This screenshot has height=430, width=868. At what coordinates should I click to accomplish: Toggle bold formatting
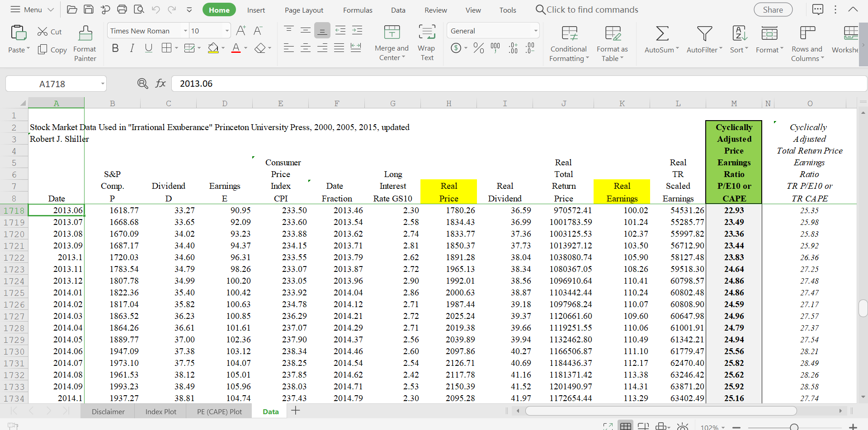click(x=115, y=47)
